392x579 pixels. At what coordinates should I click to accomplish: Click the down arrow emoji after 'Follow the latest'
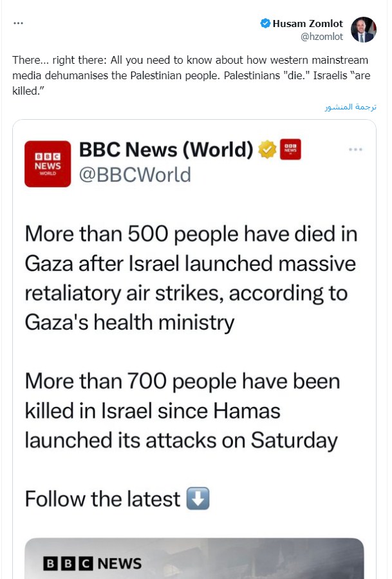click(x=198, y=499)
